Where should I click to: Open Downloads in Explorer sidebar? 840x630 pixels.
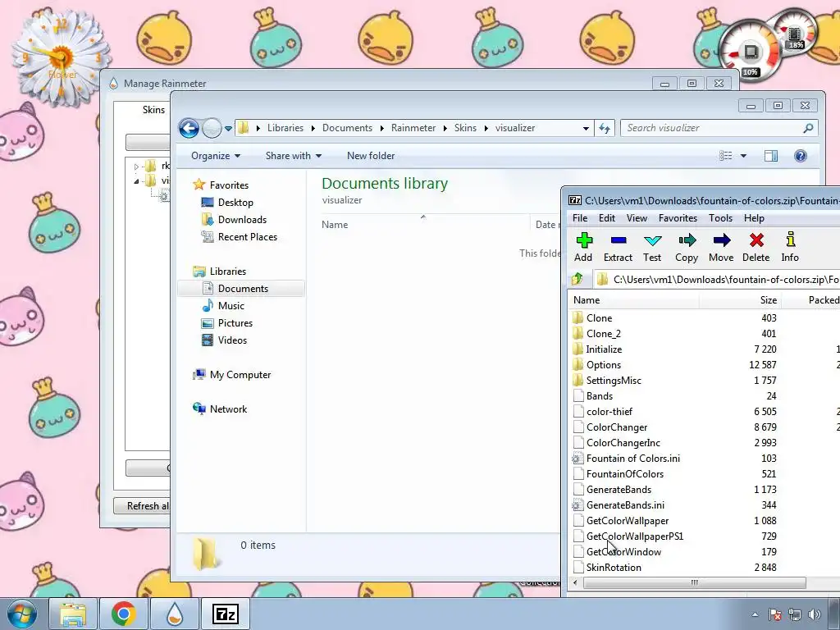(242, 220)
